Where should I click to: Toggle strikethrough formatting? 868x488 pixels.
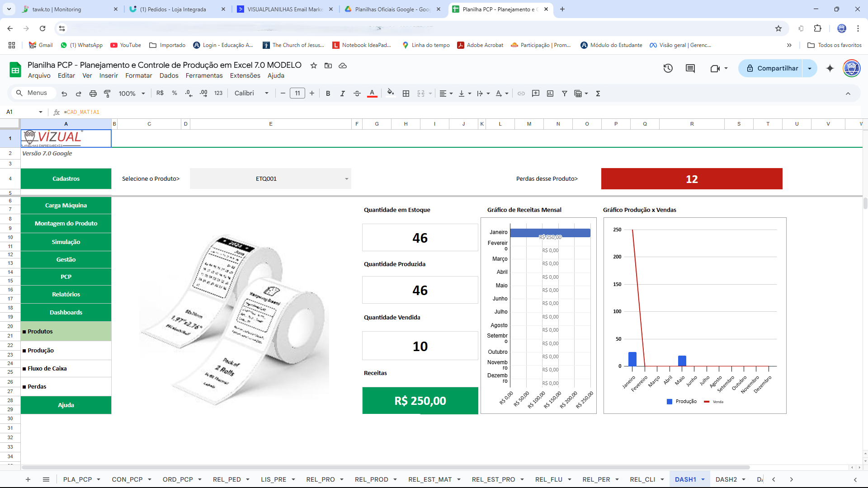[x=357, y=94]
